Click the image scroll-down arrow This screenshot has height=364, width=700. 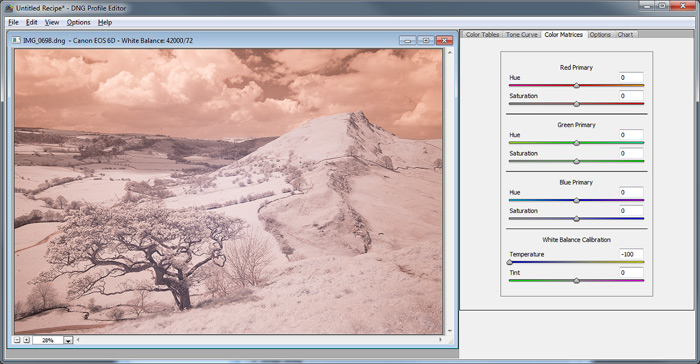(450, 331)
